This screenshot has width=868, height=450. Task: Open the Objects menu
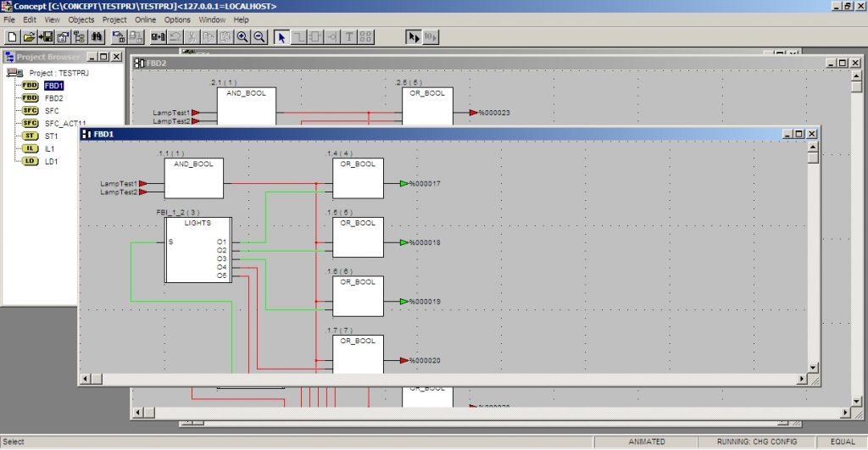[x=81, y=19]
